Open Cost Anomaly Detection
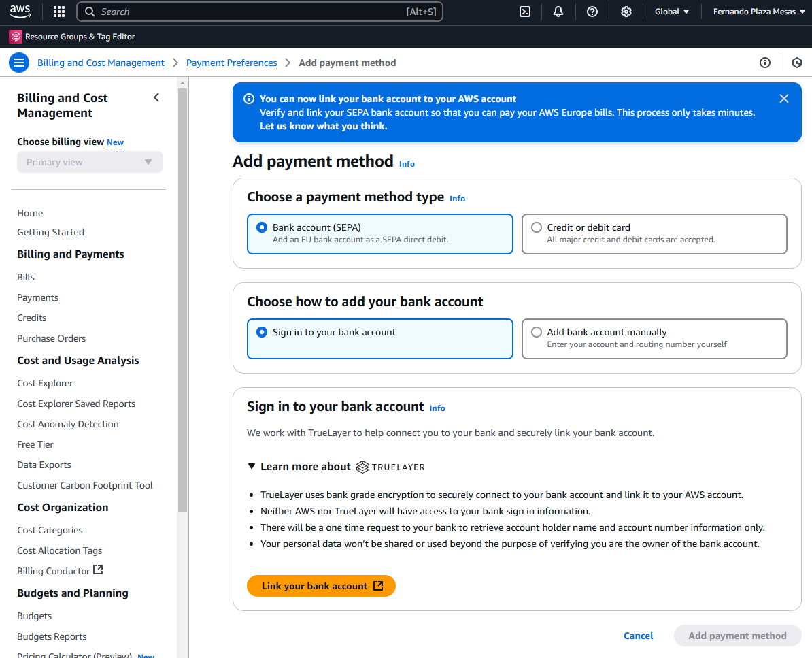 click(x=68, y=425)
